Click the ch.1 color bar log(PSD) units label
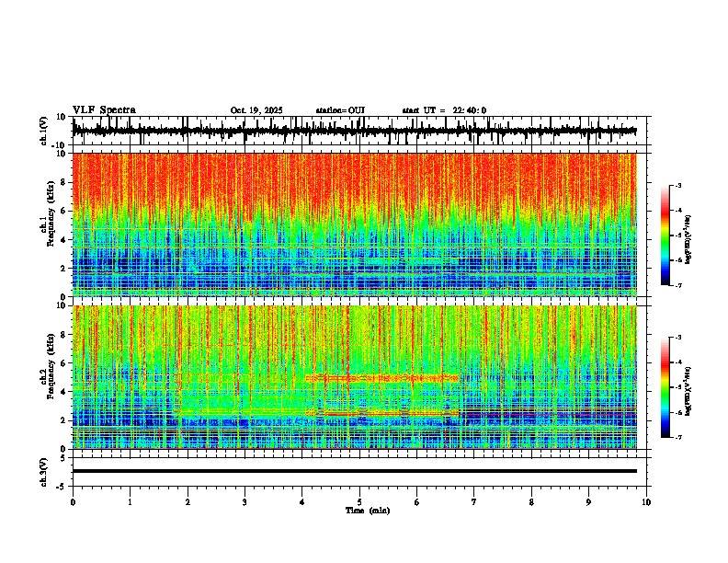This screenshot has height=563, width=728. click(x=688, y=239)
